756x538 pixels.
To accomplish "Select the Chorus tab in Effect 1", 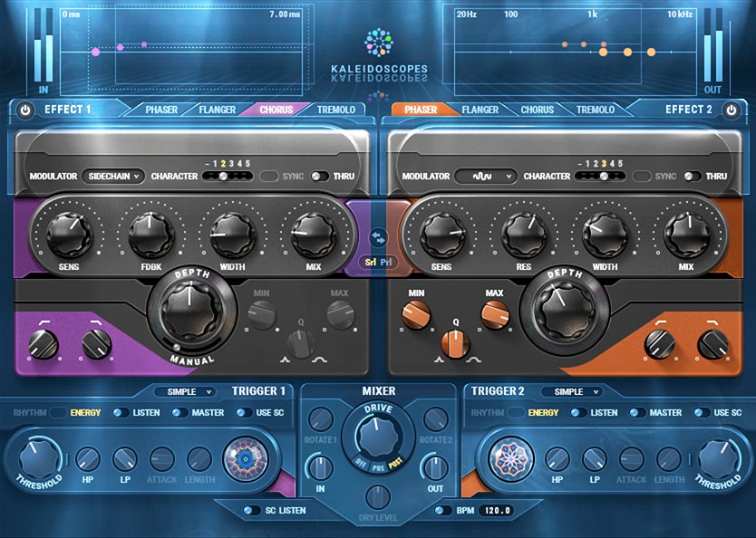I will [x=276, y=110].
